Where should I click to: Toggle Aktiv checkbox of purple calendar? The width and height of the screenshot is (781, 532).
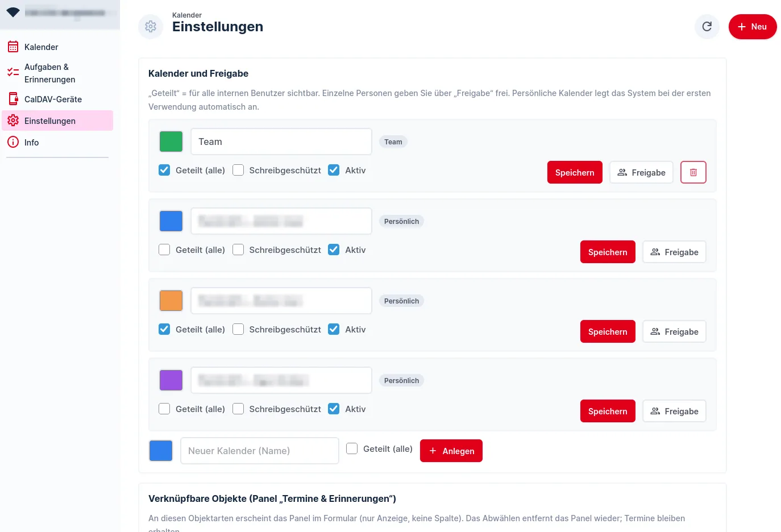(334, 409)
